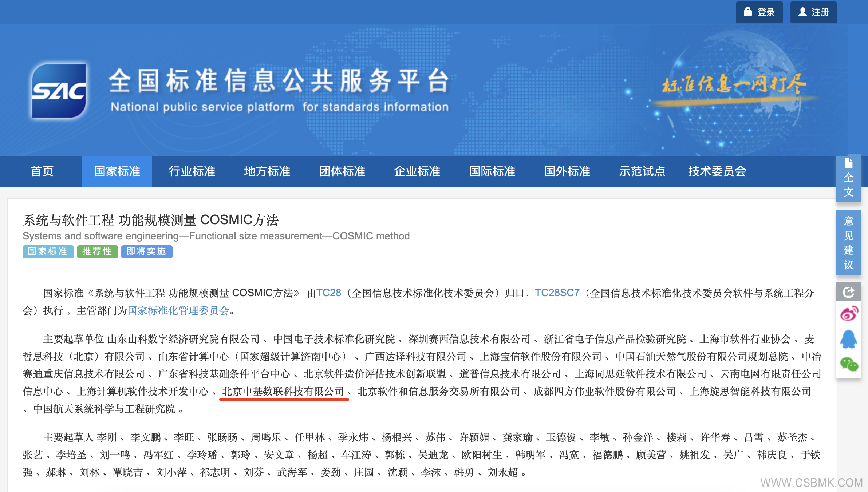Select the 国际标准 navigation tab

[x=492, y=171]
